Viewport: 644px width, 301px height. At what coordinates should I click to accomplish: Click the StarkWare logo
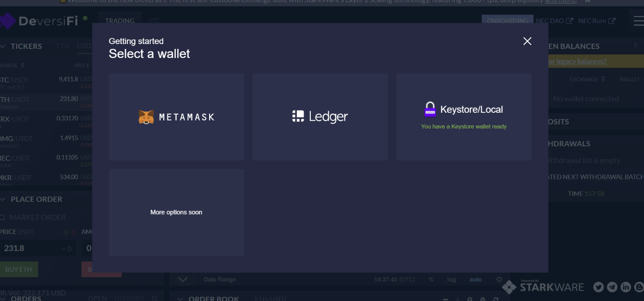click(x=543, y=287)
